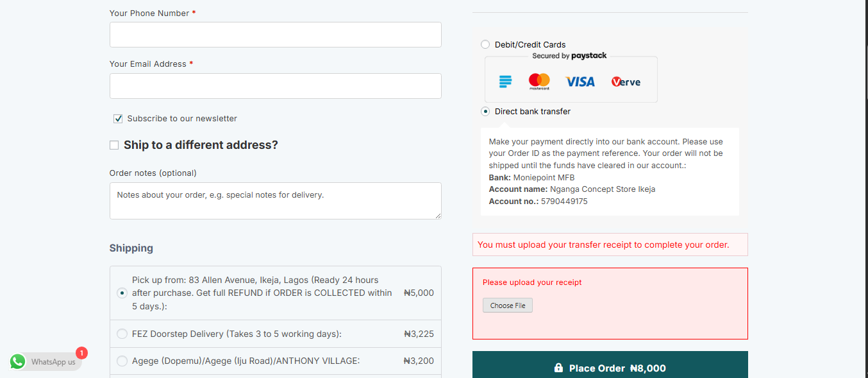Enable Ship to a different address

pos(114,145)
